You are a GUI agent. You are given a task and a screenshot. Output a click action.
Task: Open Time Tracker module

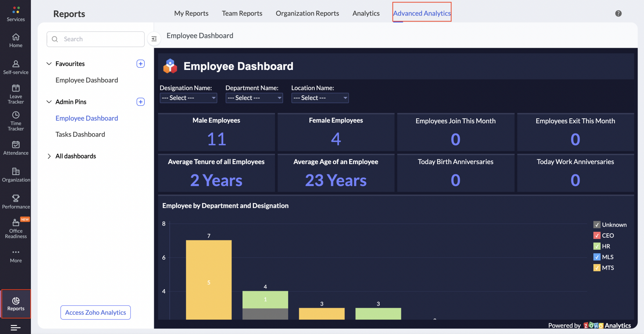16,121
